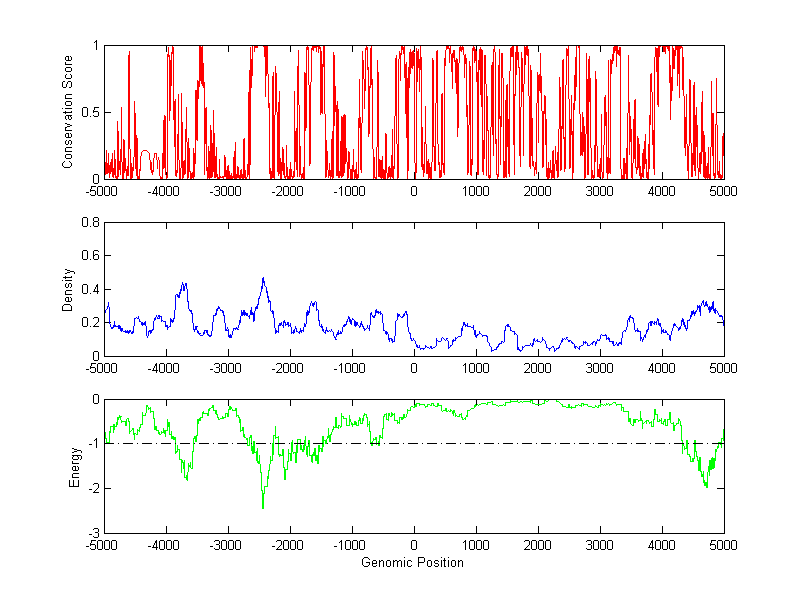Screen dimensions: 800x599
Task: Click the blue Density peak near position -3700
Action: click(184, 284)
